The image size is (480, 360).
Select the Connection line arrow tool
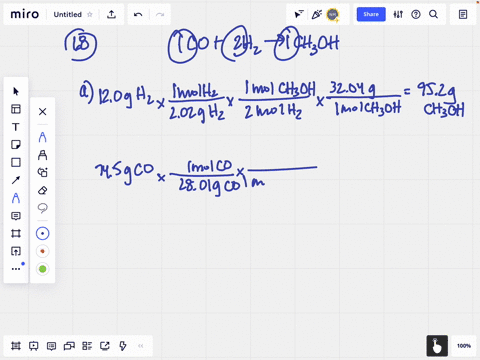tap(16, 180)
